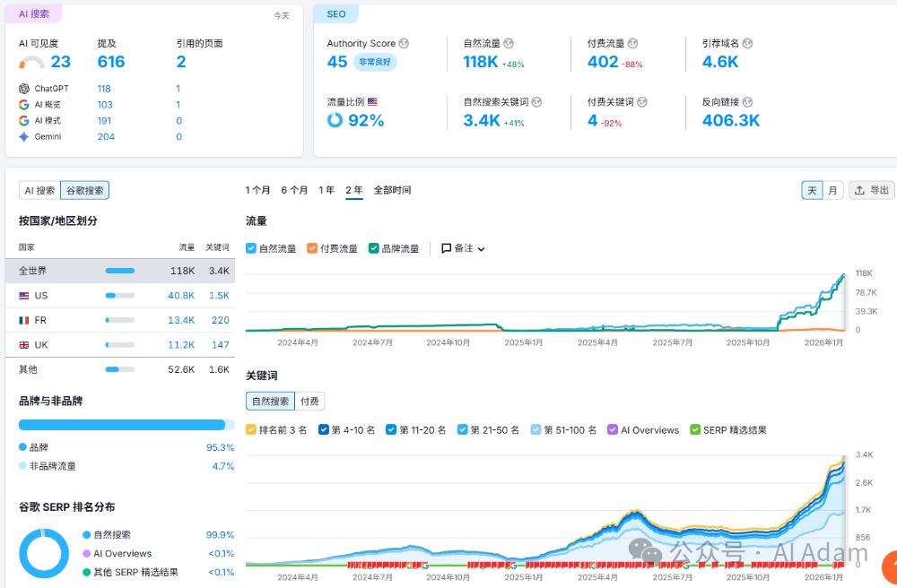This screenshot has width=897, height=588.
Task: Switch to 谷歌搜索 view
Action: click(84, 190)
